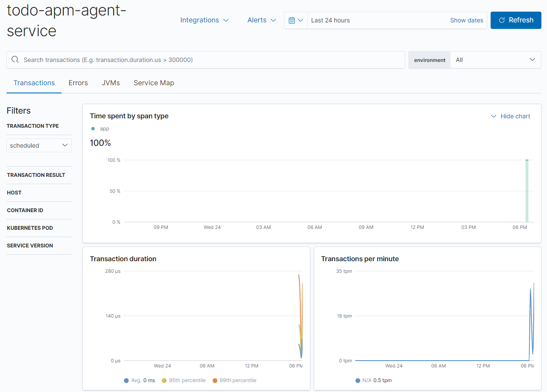Click the Refresh circular arrow icon
Viewport: 547px width, 392px height.
tap(501, 20)
